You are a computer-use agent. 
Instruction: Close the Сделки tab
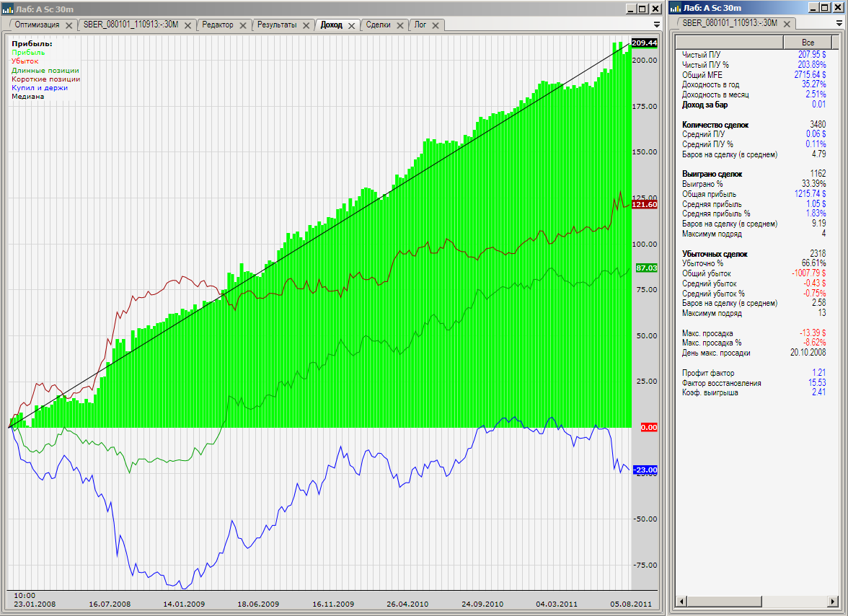pyautogui.click(x=400, y=25)
